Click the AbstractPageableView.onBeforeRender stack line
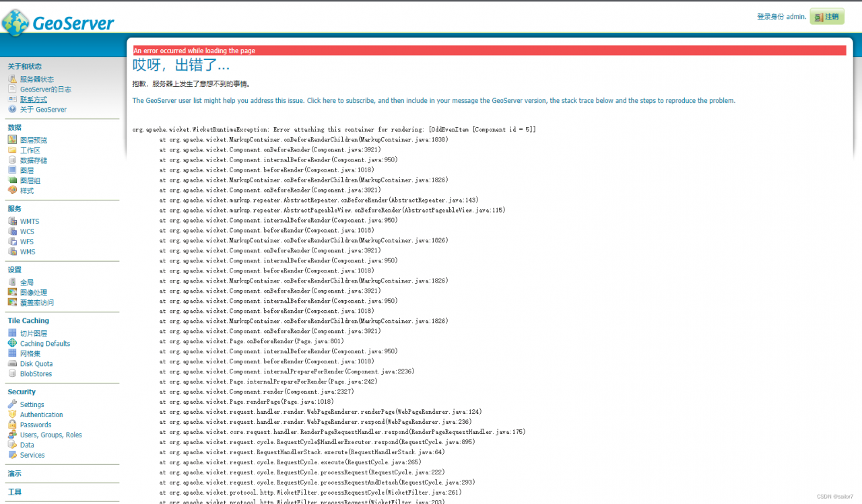Screen dimensions: 862x504 [333, 210]
